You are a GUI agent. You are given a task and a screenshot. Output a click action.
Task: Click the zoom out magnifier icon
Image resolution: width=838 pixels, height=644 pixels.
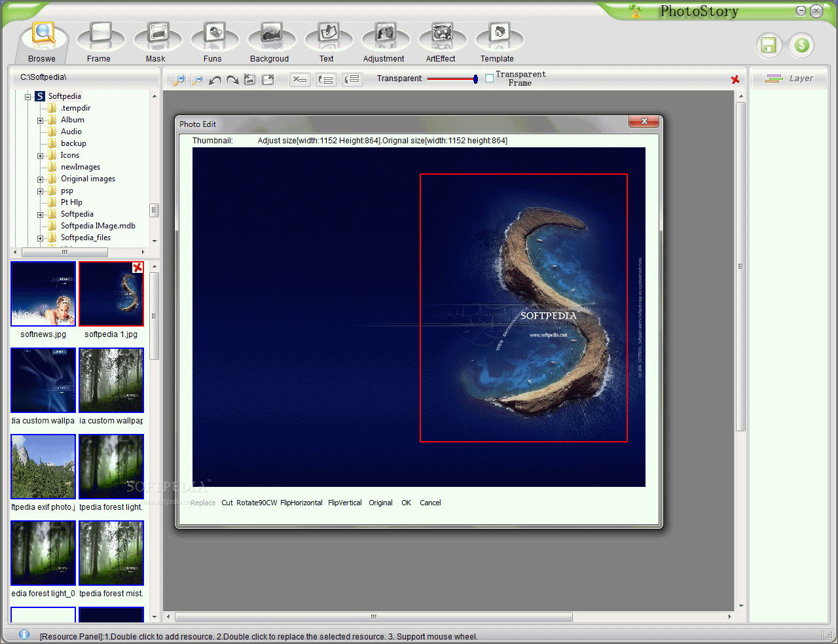197,80
